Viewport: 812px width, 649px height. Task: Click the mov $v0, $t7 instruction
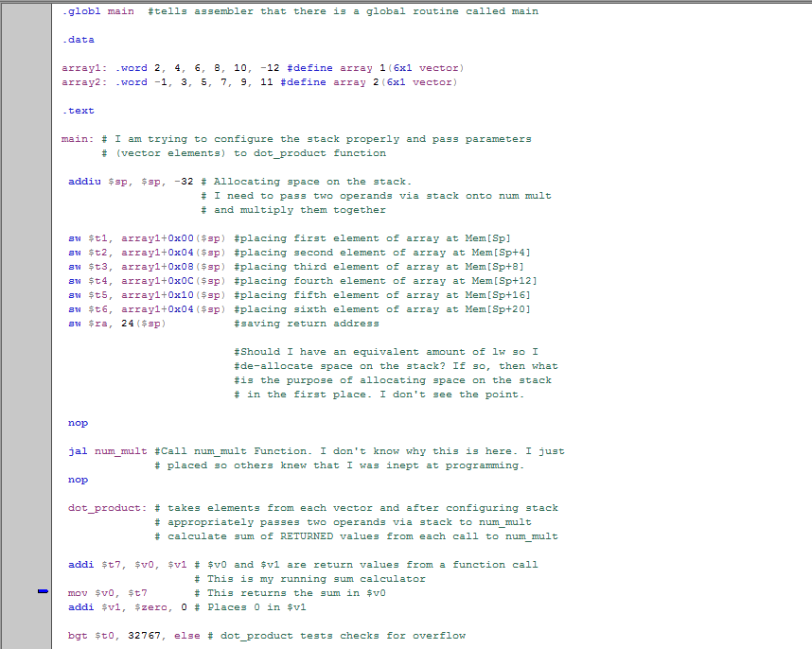coord(104,592)
